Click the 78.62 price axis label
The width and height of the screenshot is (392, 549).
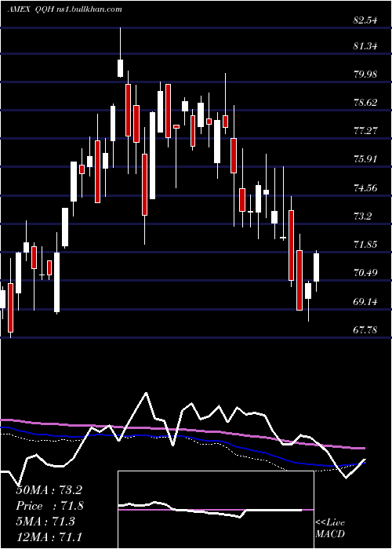(365, 103)
